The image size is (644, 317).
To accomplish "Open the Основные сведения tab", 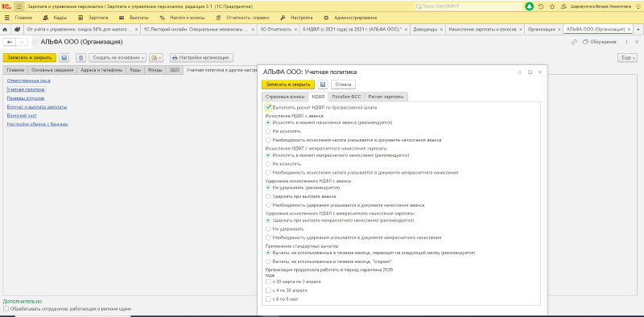I will pos(52,70).
